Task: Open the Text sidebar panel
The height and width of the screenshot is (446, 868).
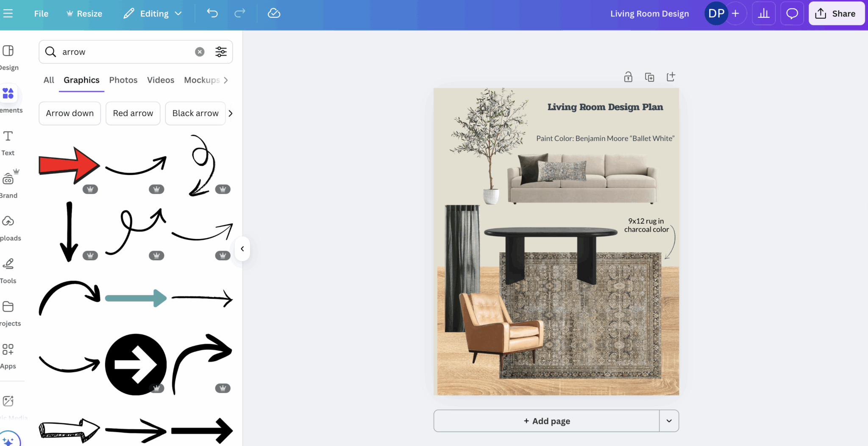Action: coord(8,143)
